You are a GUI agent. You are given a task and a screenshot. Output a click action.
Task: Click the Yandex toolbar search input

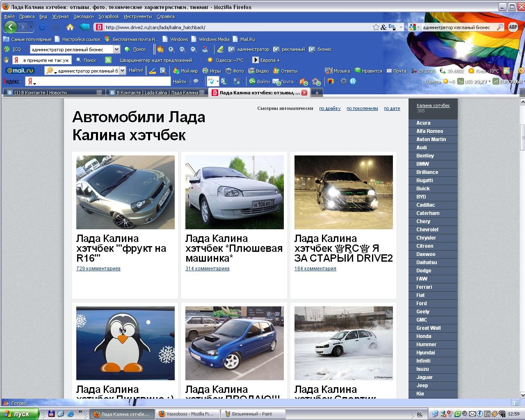point(98,81)
